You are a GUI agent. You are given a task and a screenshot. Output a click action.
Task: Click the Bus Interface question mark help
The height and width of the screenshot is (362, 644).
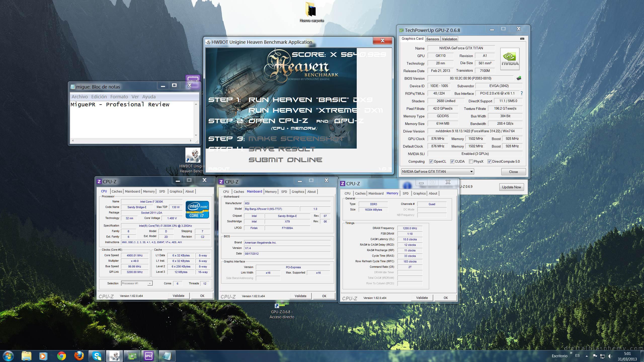coord(521,93)
